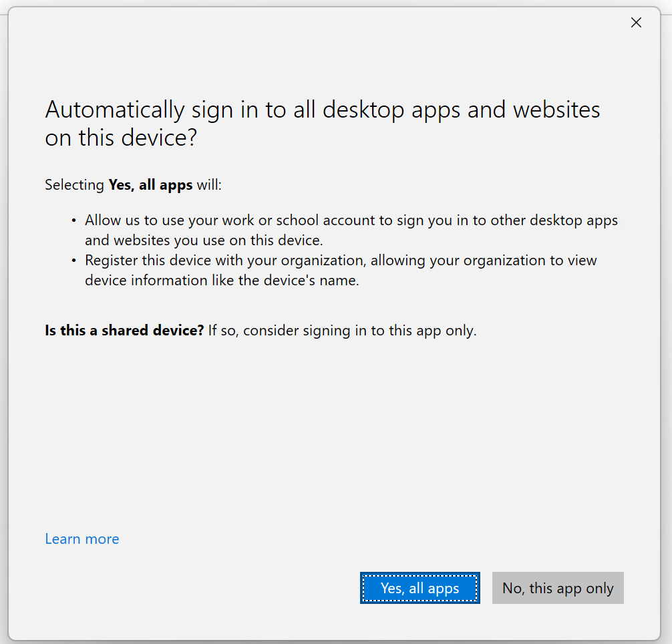Screen dimensions: 672x644
Task: Click "consider signing in to this app only" text
Action: (x=359, y=331)
